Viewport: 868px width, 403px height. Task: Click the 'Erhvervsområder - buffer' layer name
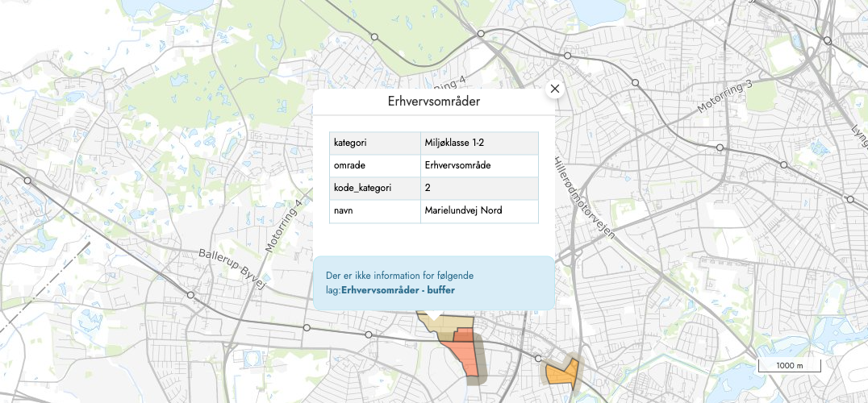click(392, 289)
